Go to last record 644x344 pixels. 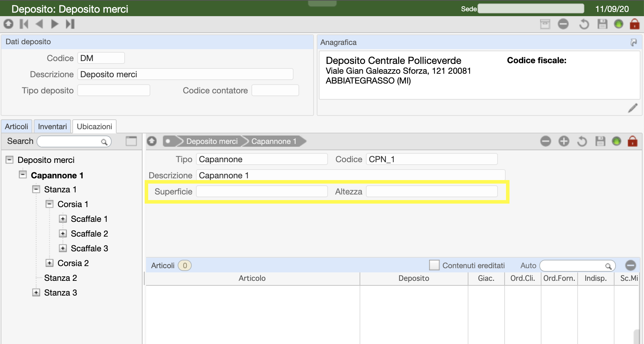click(x=70, y=24)
